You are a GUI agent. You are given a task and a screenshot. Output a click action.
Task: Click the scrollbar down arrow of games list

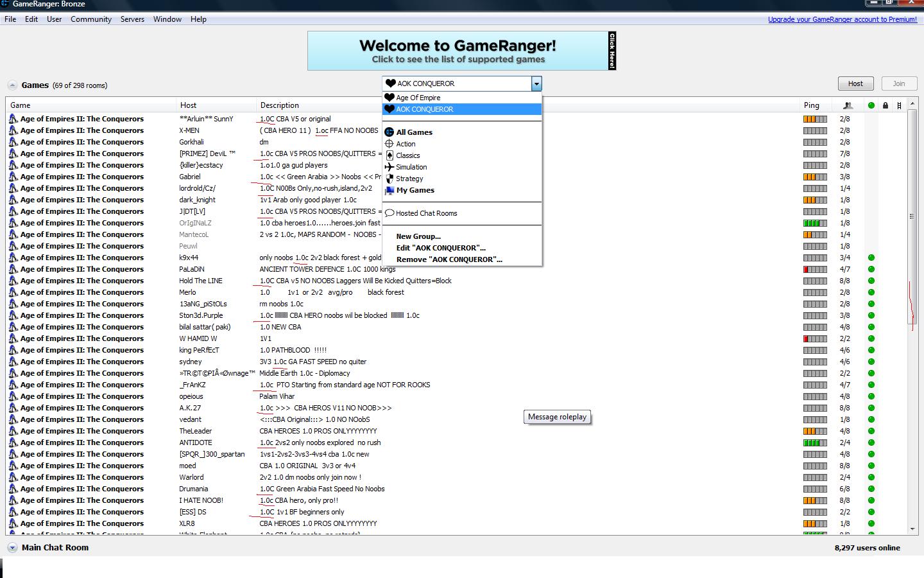(x=912, y=529)
